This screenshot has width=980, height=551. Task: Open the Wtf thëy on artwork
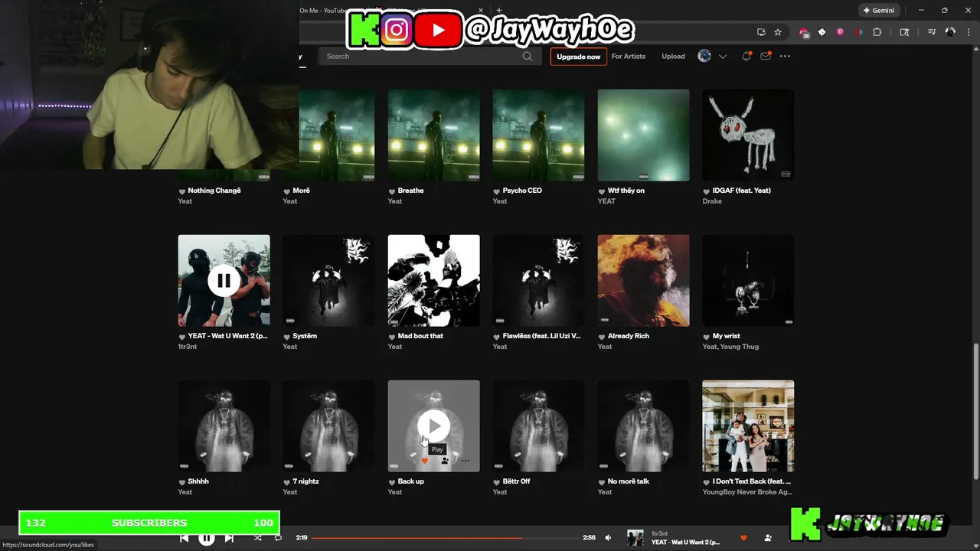[643, 135]
